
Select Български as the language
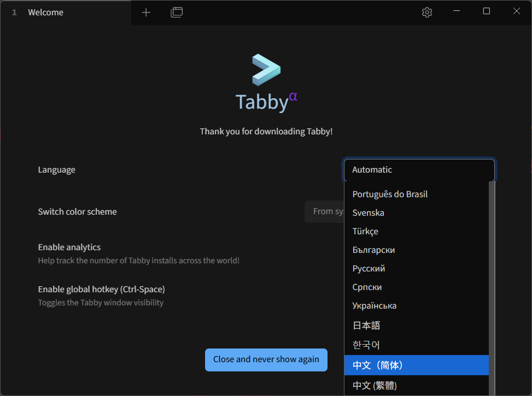pos(416,250)
